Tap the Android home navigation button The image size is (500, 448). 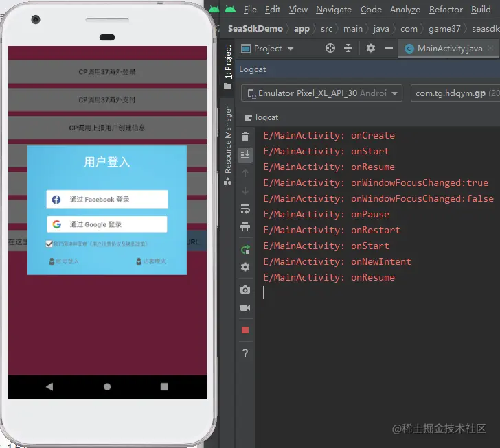coord(107,387)
